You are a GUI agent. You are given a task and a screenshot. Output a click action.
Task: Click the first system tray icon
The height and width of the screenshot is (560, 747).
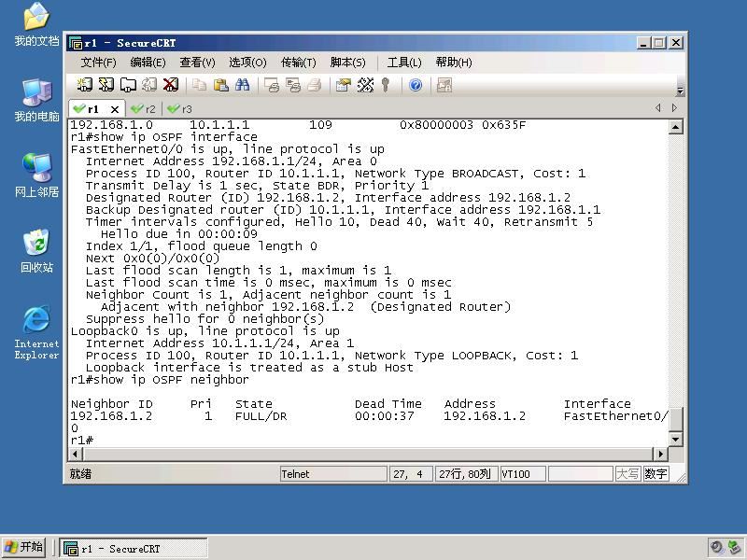click(716, 548)
